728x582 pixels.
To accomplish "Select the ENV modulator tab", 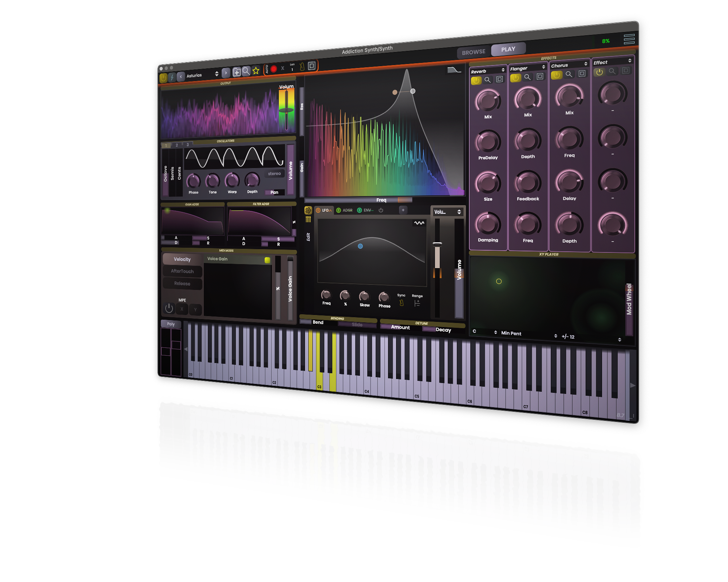I will [365, 210].
